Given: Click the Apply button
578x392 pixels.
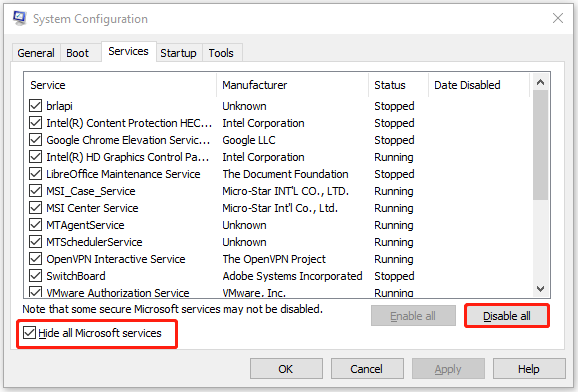Looking at the screenshot, I should [x=448, y=369].
